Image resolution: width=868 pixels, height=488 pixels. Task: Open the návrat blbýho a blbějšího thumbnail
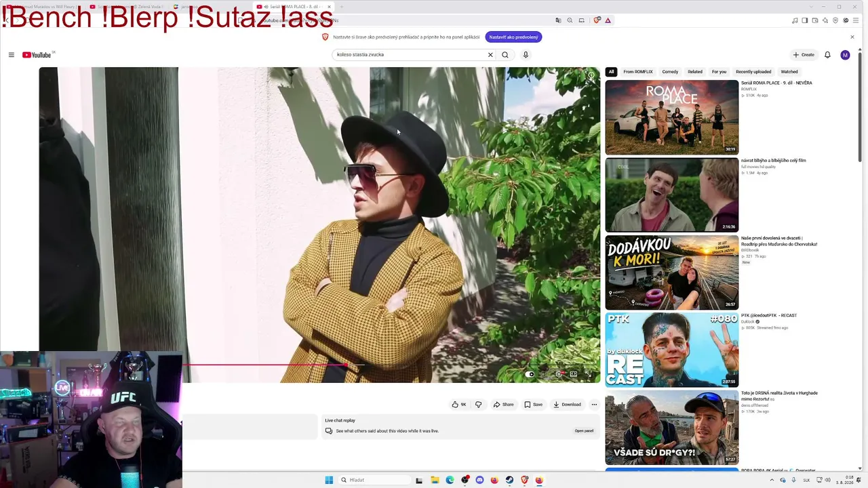672,195
